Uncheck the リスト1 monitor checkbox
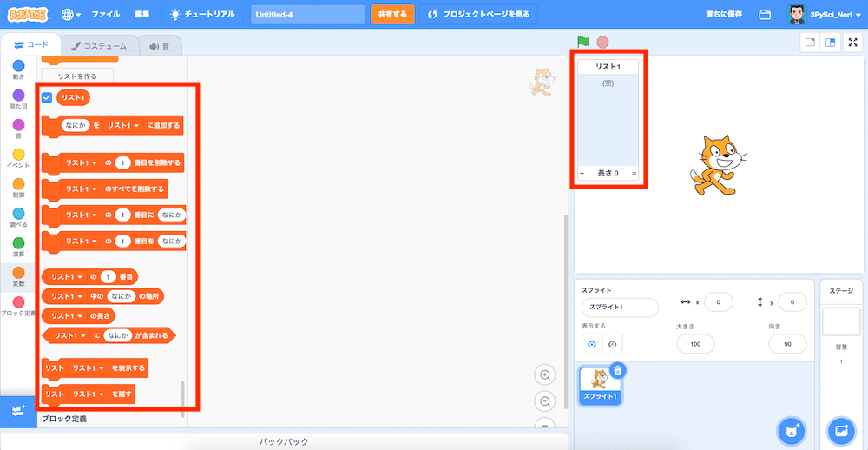Image resolution: width=868 pixels, height=450 pixels. pos(47,98)
